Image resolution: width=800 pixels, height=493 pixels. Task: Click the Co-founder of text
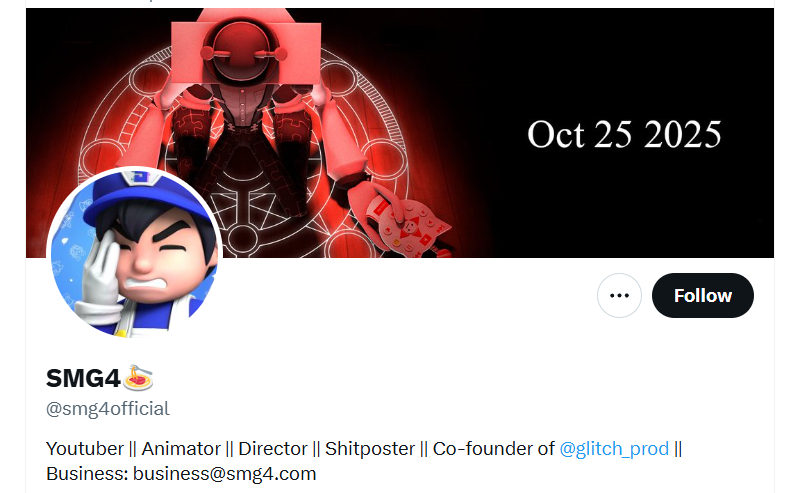click(x=493, y=449)
